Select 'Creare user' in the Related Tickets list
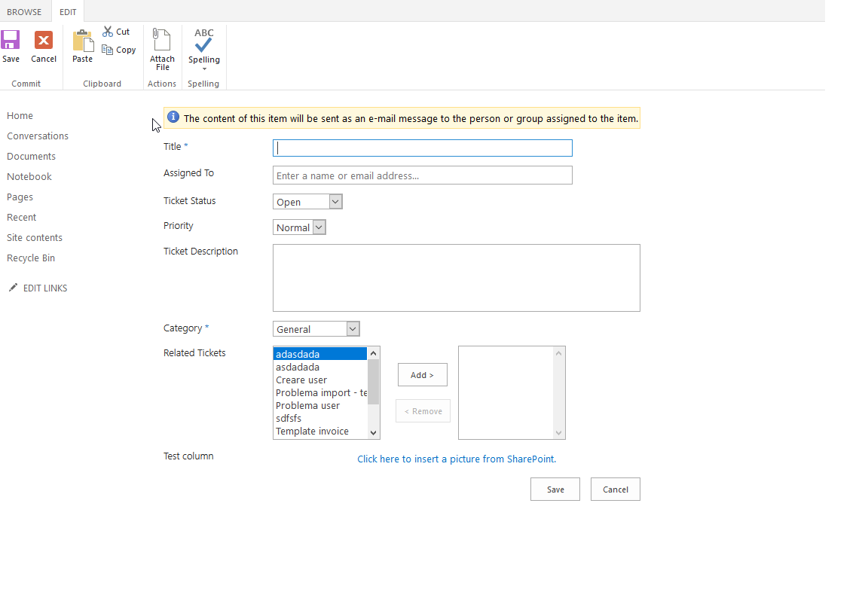This screenshot has height=610, width=868. [320, 380]
